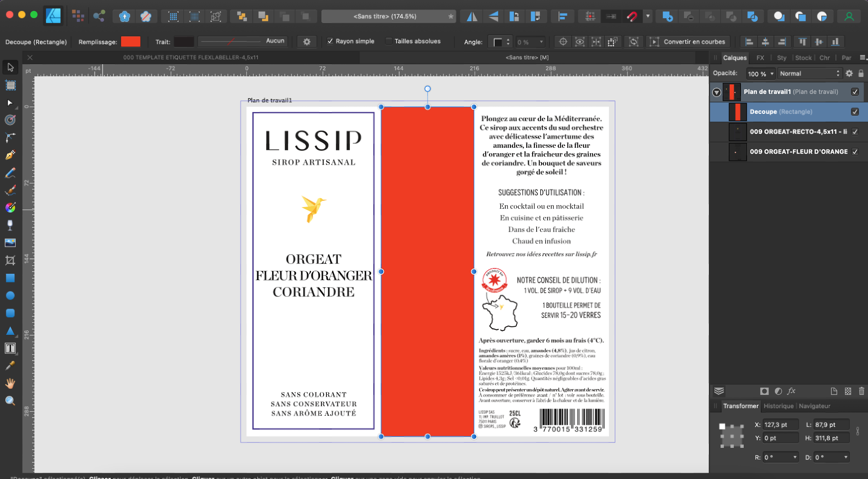Switch to the Navigateur tab
Screen dimensions: 868x479
pos(814,406)
